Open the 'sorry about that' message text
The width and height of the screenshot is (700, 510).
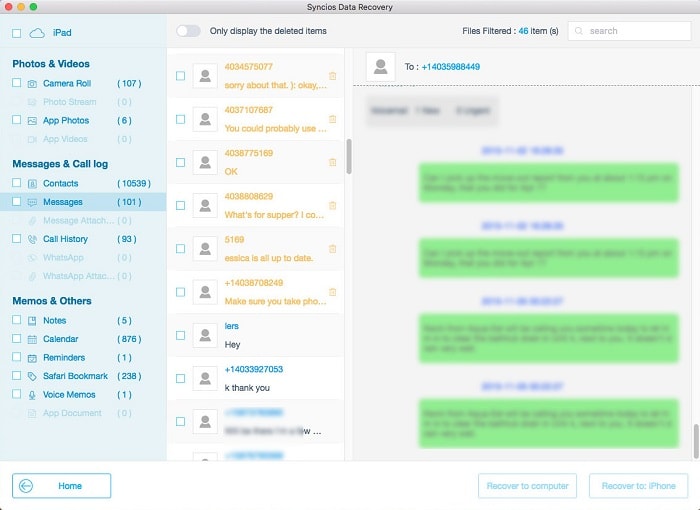(x=275, y=85)
